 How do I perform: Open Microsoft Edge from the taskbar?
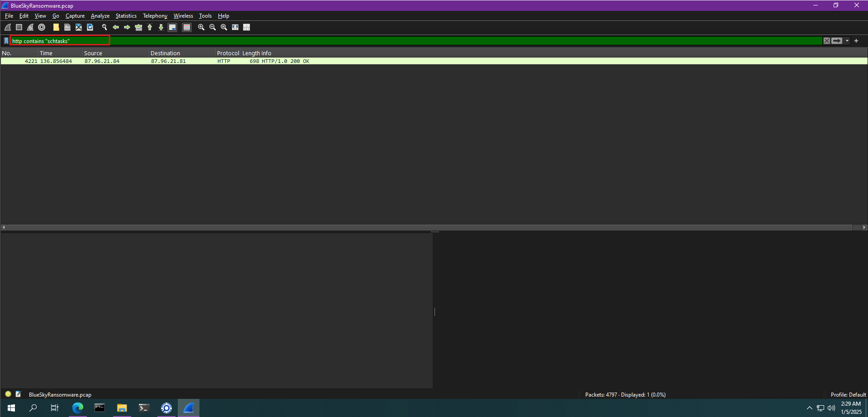click(x=78, y=408)
